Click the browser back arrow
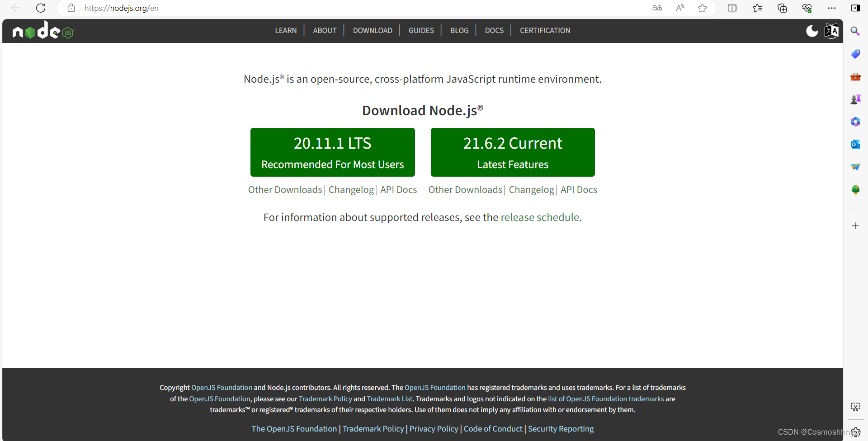 (x=16, y=8)
